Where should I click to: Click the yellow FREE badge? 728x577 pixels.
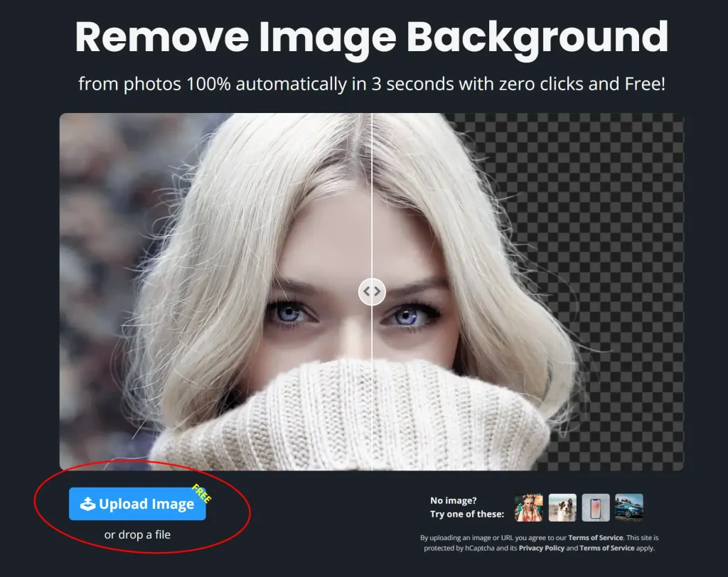click(202, 494)
